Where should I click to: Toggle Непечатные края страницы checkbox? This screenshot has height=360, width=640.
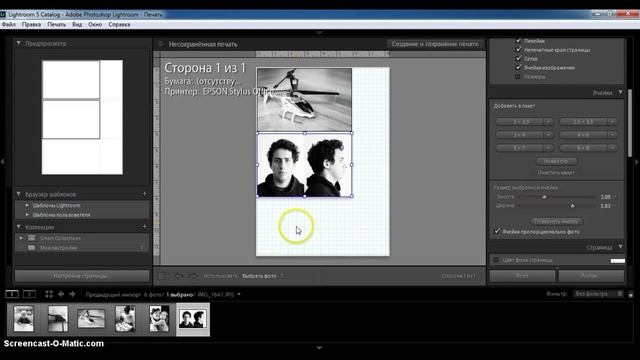pos(518,50)
